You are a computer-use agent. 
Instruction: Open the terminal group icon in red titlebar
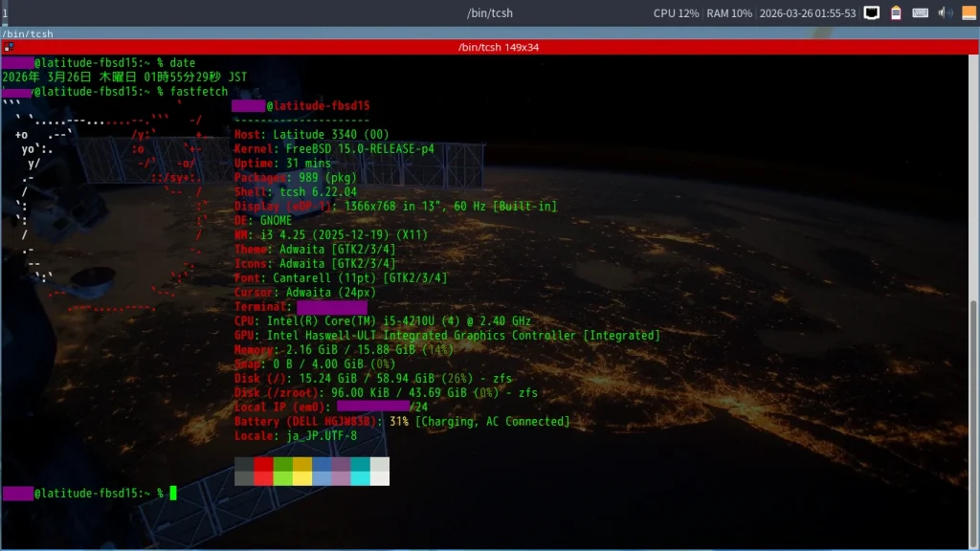tap(8, 47)
